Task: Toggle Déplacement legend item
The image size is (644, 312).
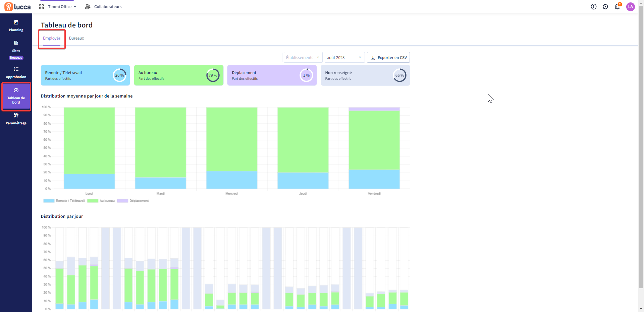Action: 133,201
